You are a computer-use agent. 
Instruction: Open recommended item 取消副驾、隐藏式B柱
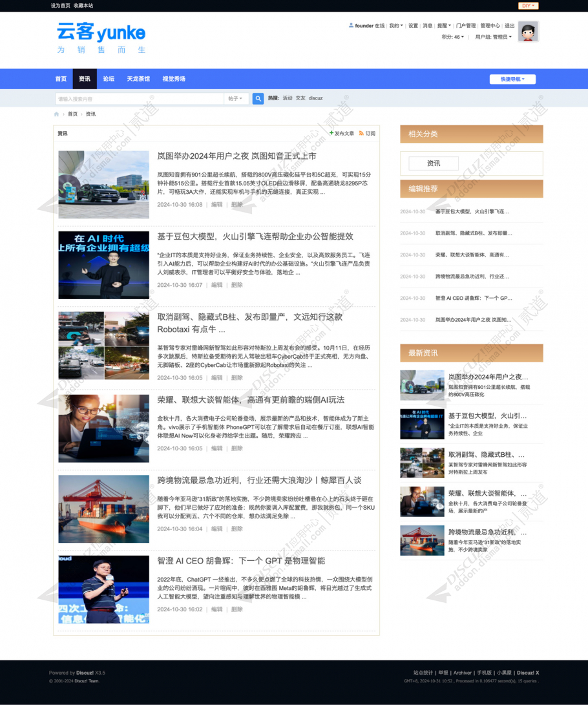(x=474, y=233)
